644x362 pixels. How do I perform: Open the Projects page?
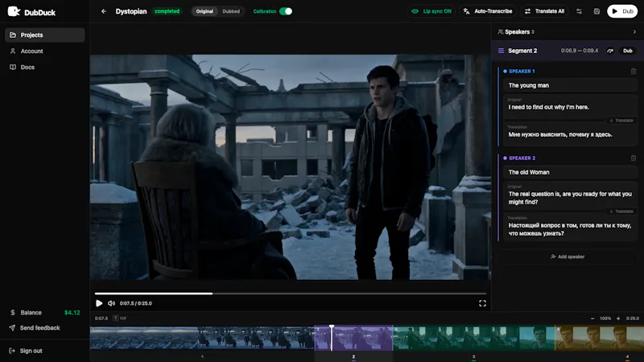(x=45, y=35)
